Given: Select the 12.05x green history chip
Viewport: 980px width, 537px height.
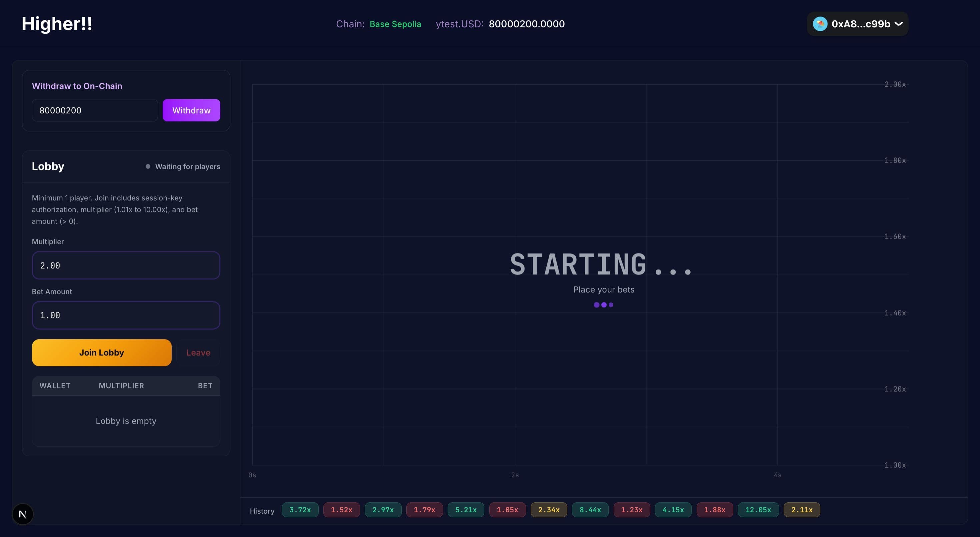Looking at the screenshot, I should click(x=758, y=510).
